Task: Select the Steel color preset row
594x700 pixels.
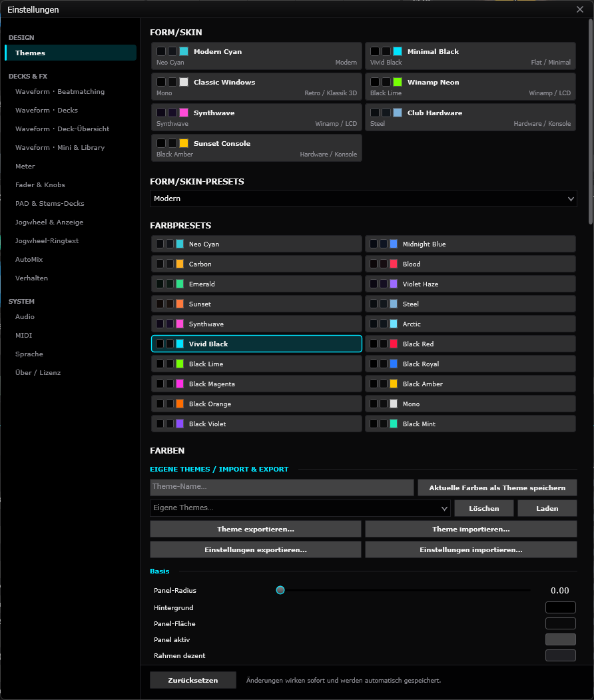Action: (x=470, y=304)
